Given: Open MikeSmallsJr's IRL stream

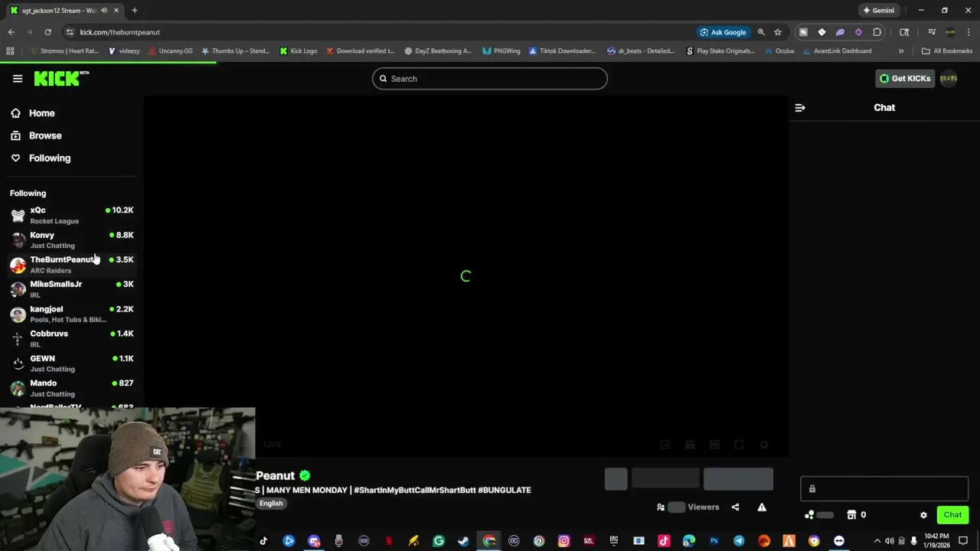Looking at the screenshot, I should [71, 289].
